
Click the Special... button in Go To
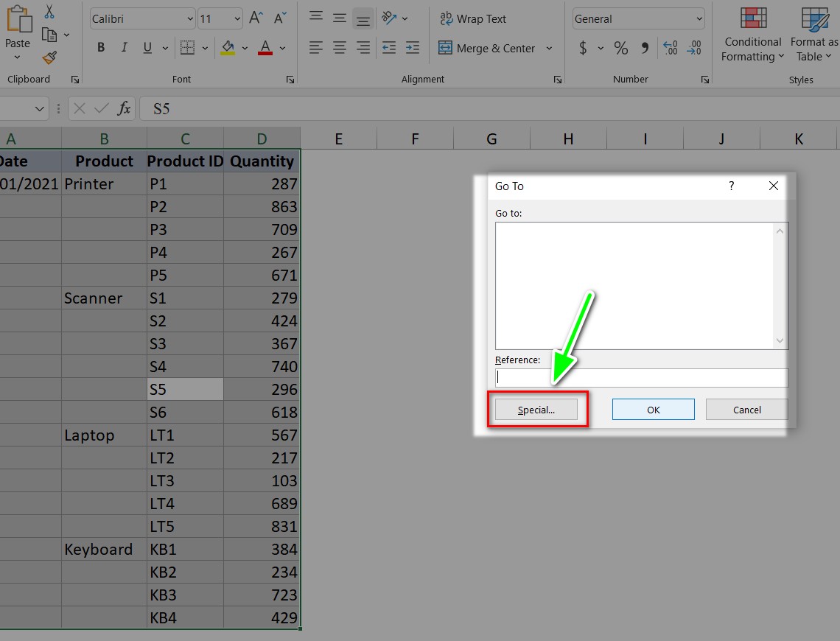pos(536,410)
